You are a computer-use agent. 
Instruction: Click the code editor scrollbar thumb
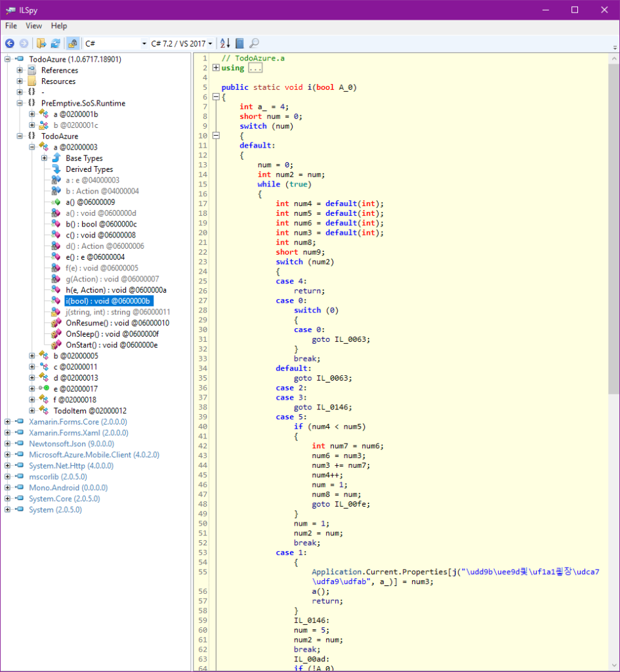pyautogui.click(x=613, y=229)
